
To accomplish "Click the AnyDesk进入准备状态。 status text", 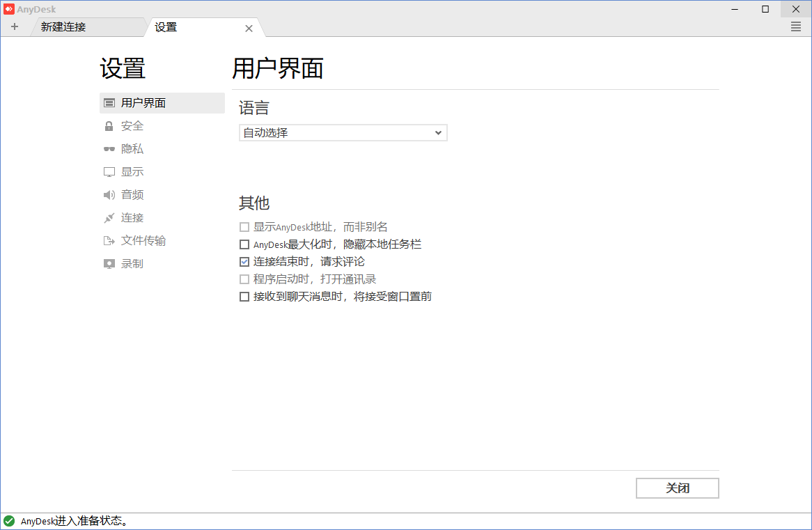I will pos(74,521).
